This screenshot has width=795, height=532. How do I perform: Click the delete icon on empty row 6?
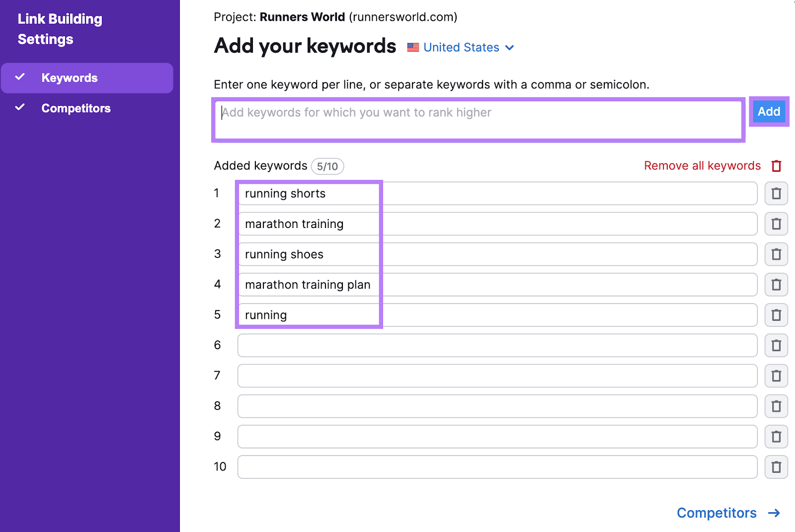click(776, 345)
